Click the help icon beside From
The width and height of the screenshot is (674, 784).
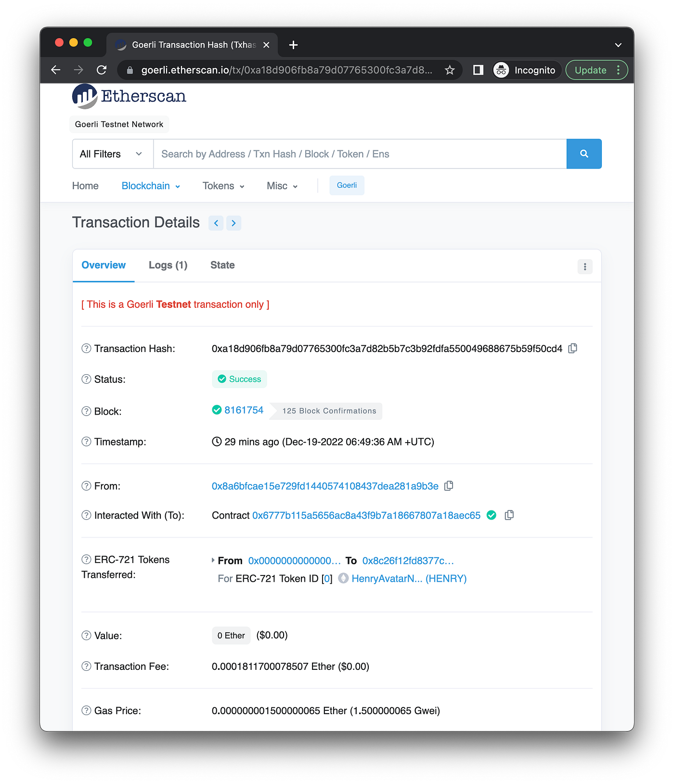point(86,486)
